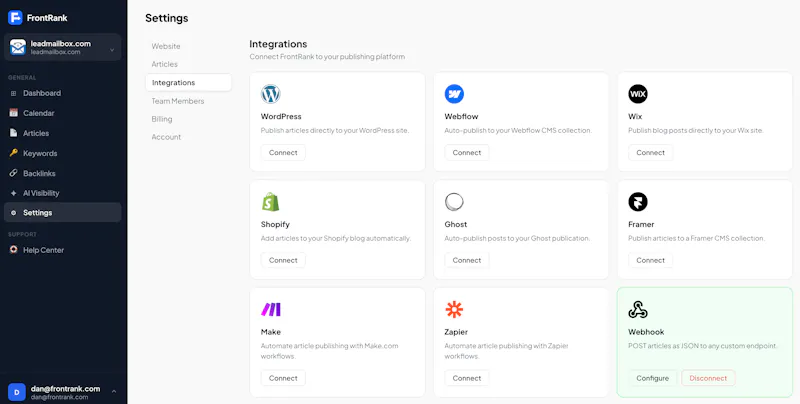The height and width of the screenshot is (404, 800).
Task: Click the WordPress card title
Action: tap(281, 116)
